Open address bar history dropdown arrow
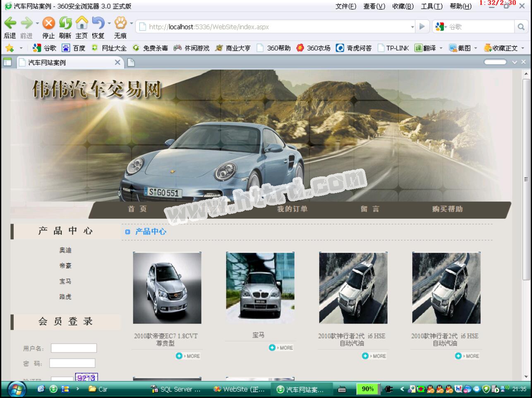 (412, 27)
